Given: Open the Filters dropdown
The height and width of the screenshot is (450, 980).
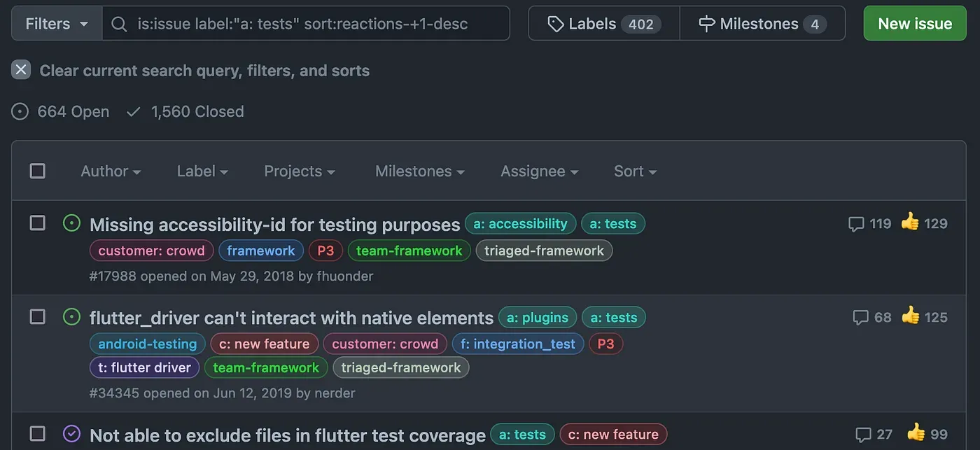Looking at the screenshot, I should (x=57, y=24).
